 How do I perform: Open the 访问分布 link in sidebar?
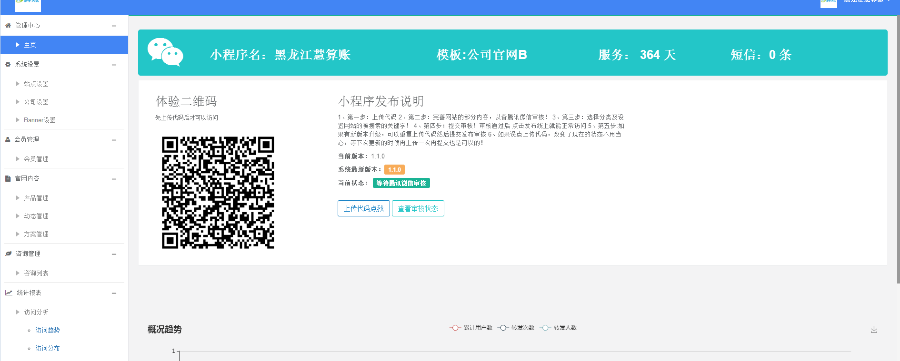click(x=48, y=348)
